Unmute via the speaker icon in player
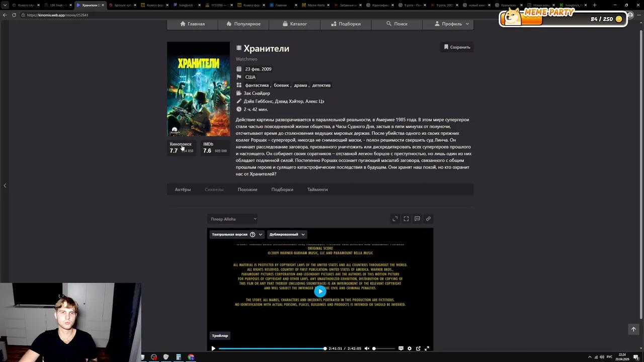The width and height of the screenshot is (644, 362). tap(367, 348)
